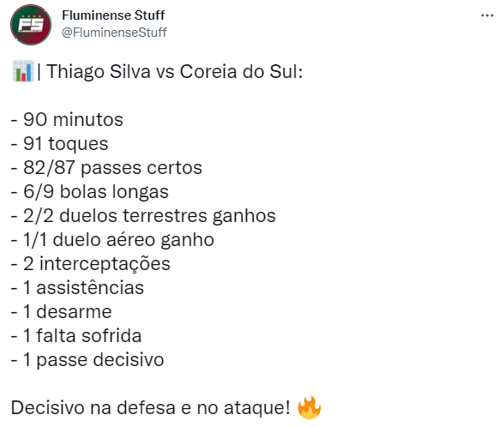Click the '90 minutos' stat line
504x427 pixels.
pyautogui.click(x=67, y=120)
